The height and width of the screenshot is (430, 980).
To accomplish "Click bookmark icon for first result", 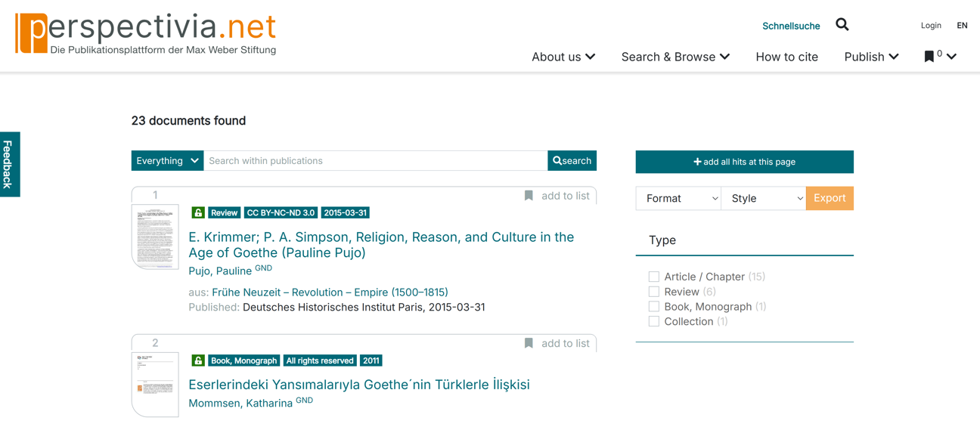I will point(529,196).
